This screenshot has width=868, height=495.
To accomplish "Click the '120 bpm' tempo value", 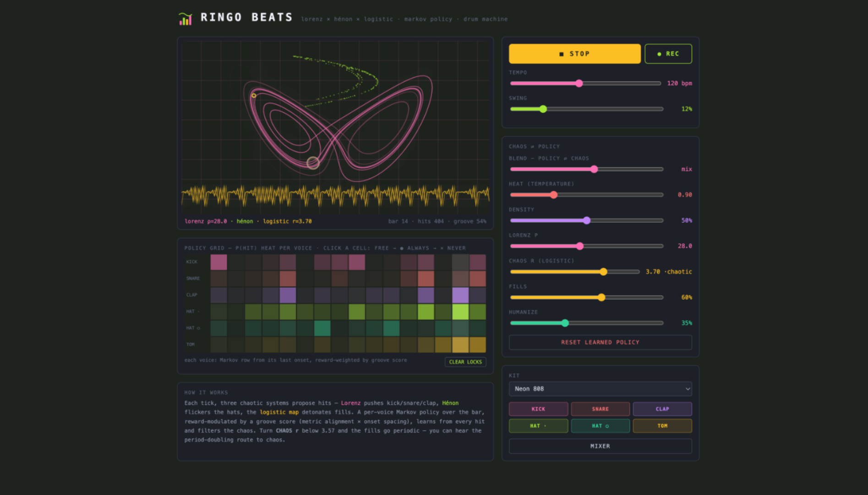I will [679, 83].
